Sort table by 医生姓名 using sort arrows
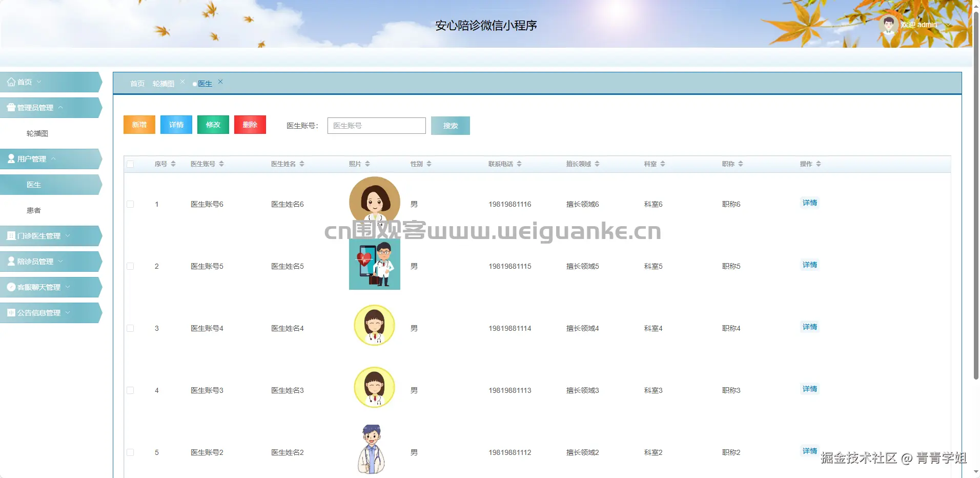Viewport: 980px width, 478px height. click(302, 164)
